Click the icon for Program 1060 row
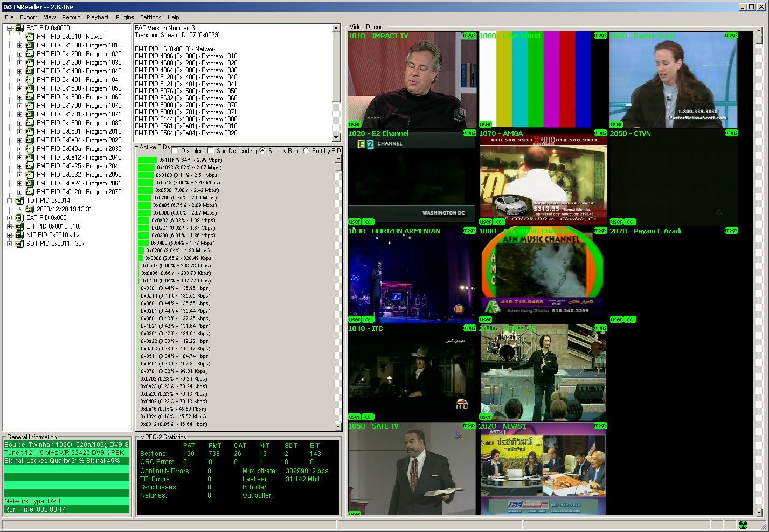The width and height of the screenshot is (769, 532). point(30,97)
